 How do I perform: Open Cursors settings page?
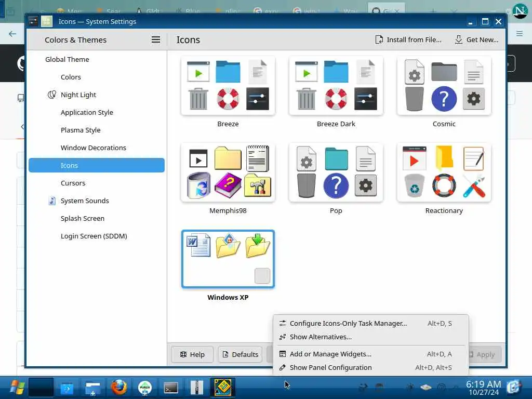(x=96, y=183)
